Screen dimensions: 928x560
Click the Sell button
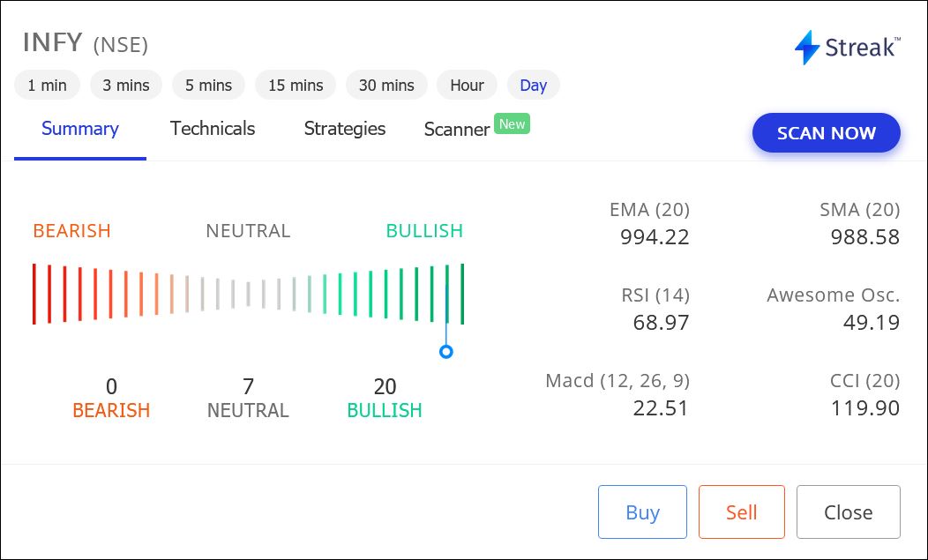click(x=742, y=512)
